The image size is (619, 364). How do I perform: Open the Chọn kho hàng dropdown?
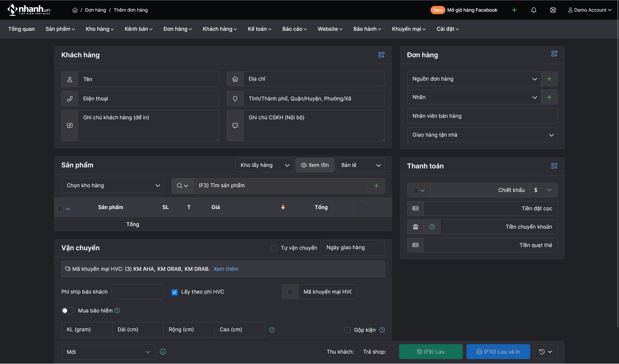click(x=113, y=185)
